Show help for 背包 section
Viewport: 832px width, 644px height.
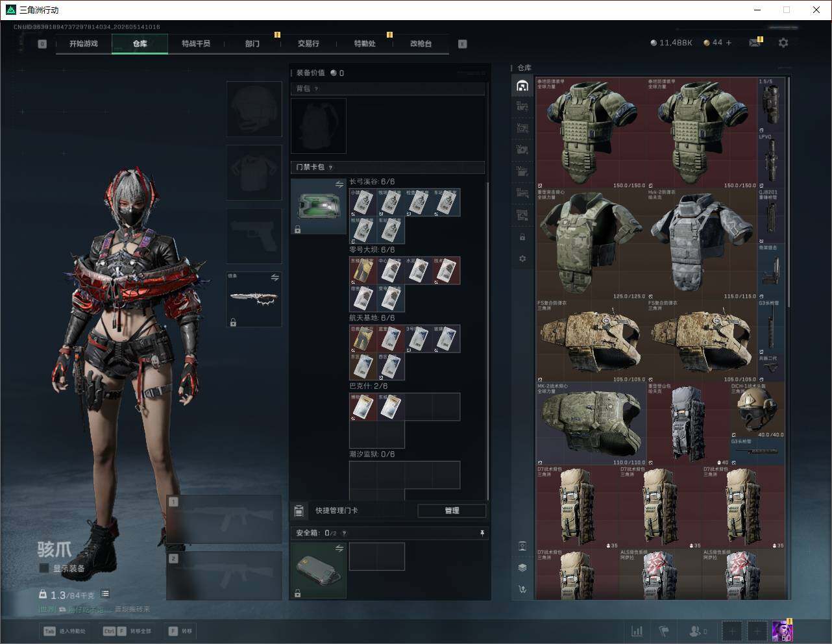(316, 89)
